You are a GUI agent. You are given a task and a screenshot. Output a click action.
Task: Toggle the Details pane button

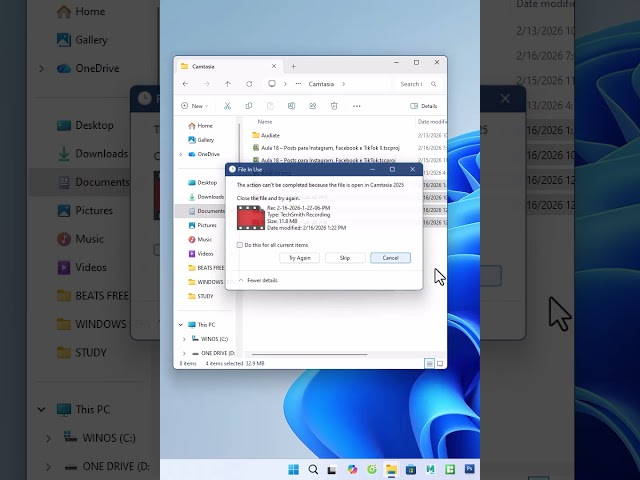[x=424, y=106]
